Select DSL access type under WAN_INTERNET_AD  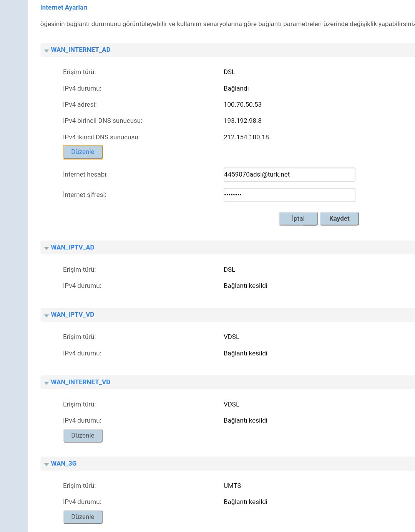tap(229, 72)
